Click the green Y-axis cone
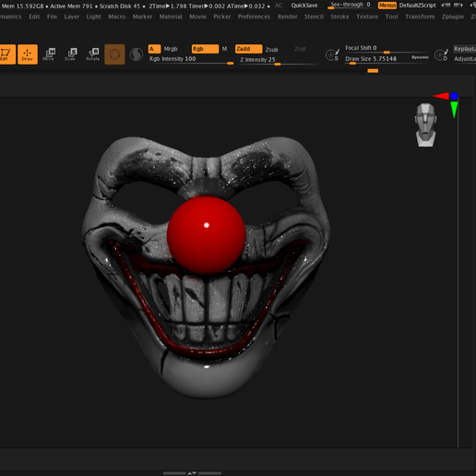The height and width of the screenshot is (476, 476). (x=454, y=110)
